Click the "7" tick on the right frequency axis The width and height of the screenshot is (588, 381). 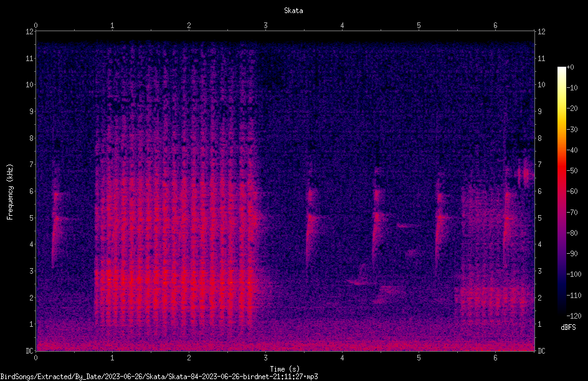[x=539, y=165]
